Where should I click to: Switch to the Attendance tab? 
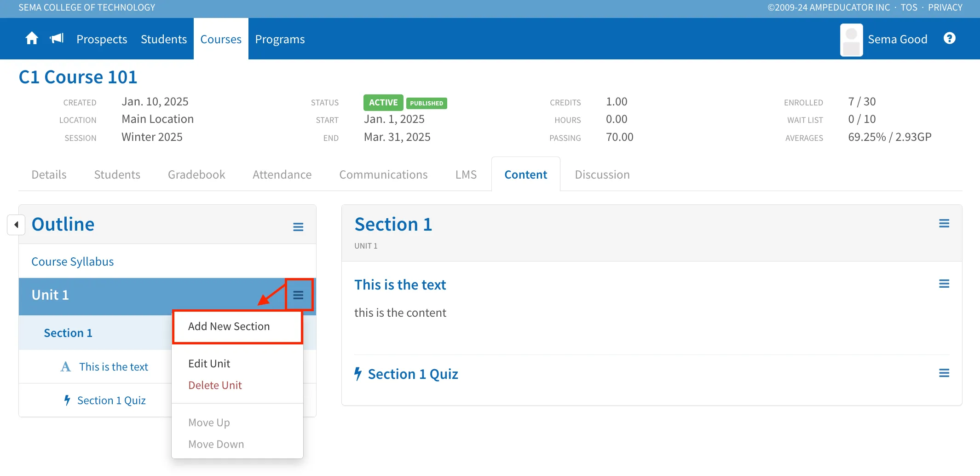click(x=282, y=174)
